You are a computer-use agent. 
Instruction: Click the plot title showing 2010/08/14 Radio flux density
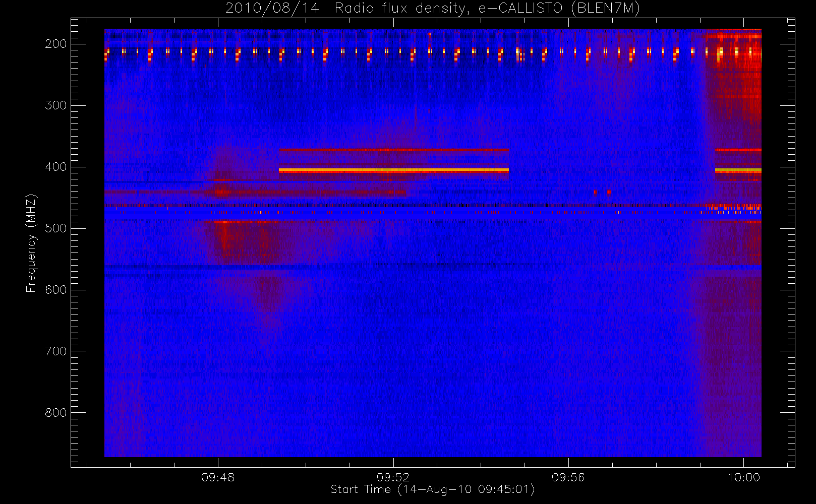433,9
